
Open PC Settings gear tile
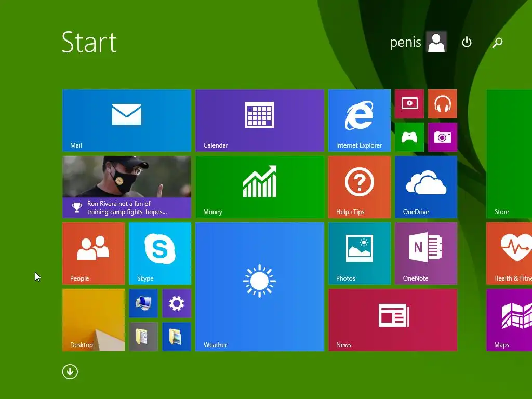(x=177, y=303)
